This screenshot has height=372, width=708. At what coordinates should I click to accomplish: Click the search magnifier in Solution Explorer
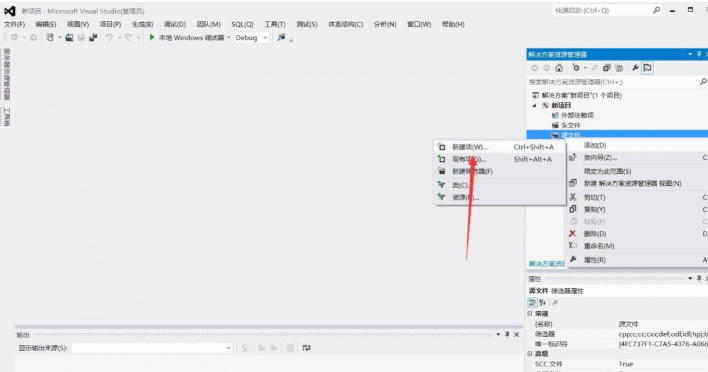tap(703, 81)
